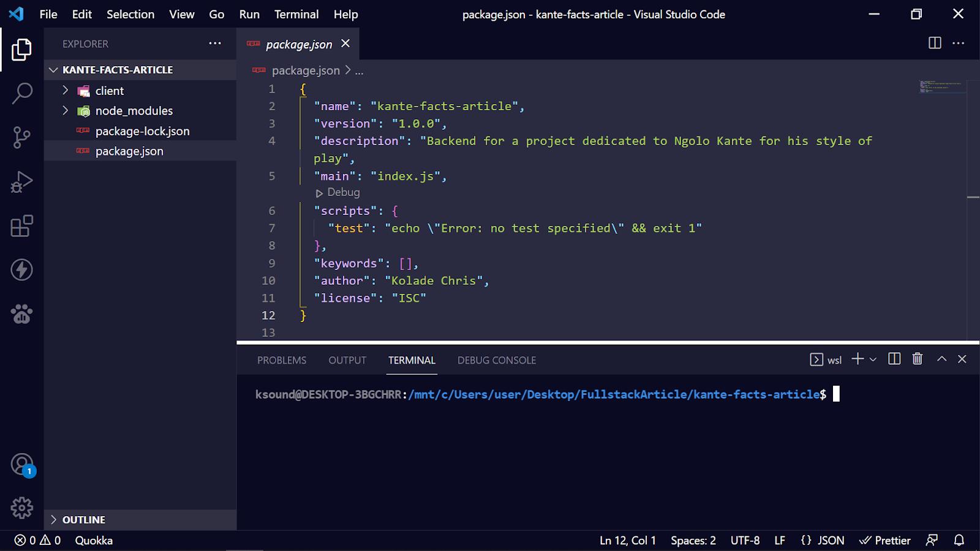980x551 pixels.
Task: Open the Run and Debug view
Action: [22, 182]
